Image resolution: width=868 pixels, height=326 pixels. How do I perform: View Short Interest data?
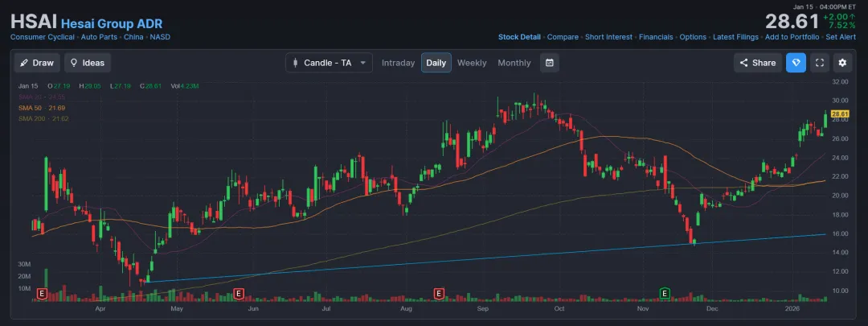pos(609,37)
